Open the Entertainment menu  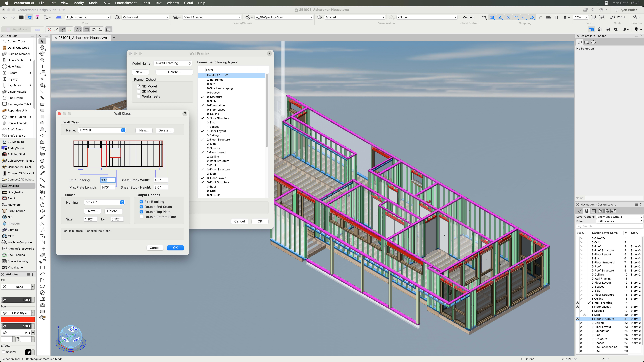(x=126, y=3)
